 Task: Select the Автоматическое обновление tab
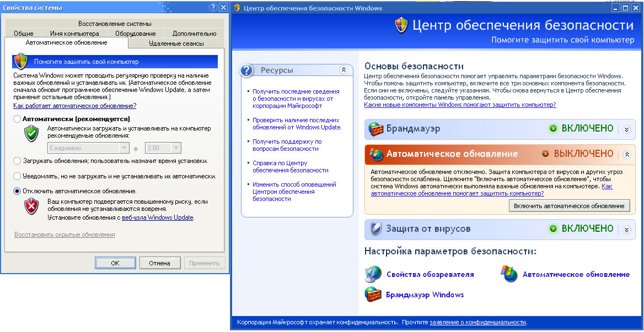tap(67, 42)
